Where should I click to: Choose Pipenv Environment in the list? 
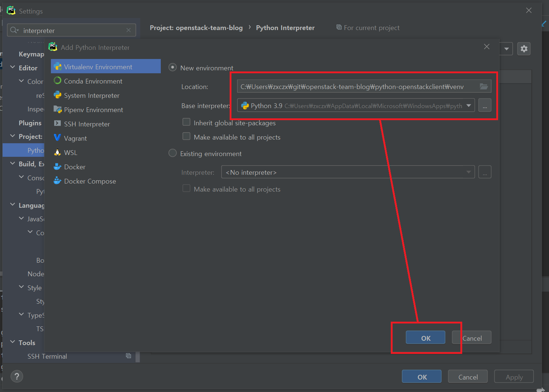click(106, 110)
